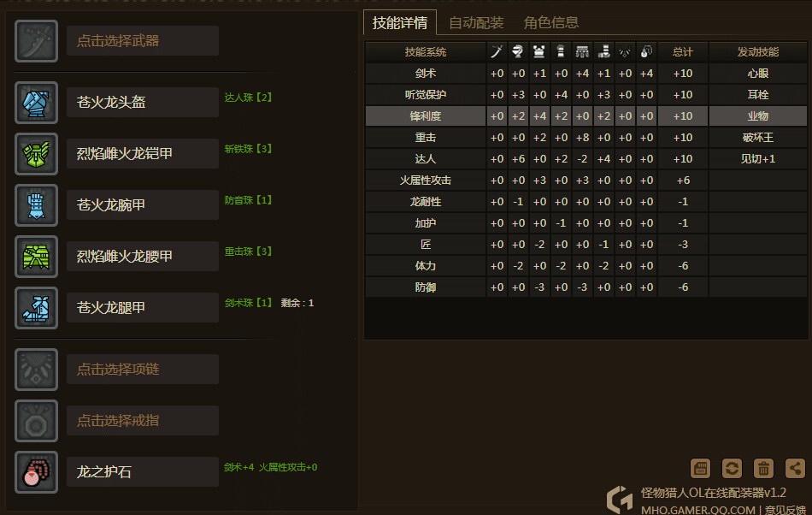Select the 技能详情 tab
The width and height of the screenshot is (812, 515).
click(400, 22)
